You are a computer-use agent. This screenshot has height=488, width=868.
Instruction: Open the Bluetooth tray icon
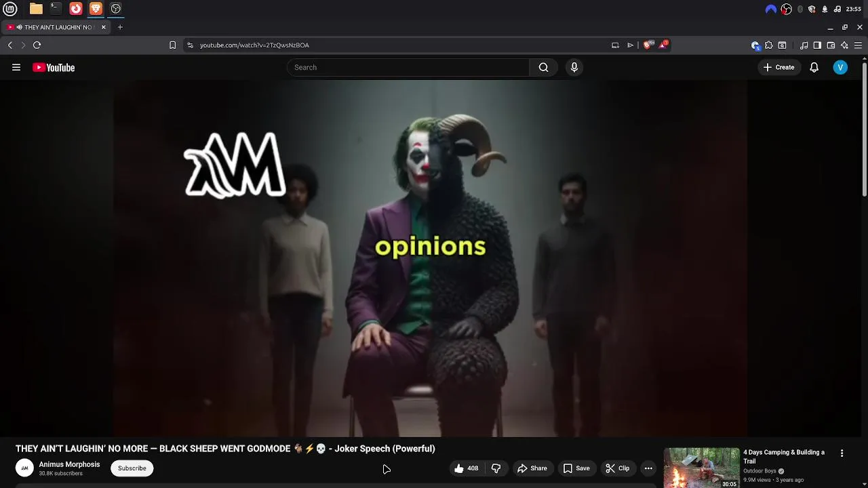click(x=800, y=9)
